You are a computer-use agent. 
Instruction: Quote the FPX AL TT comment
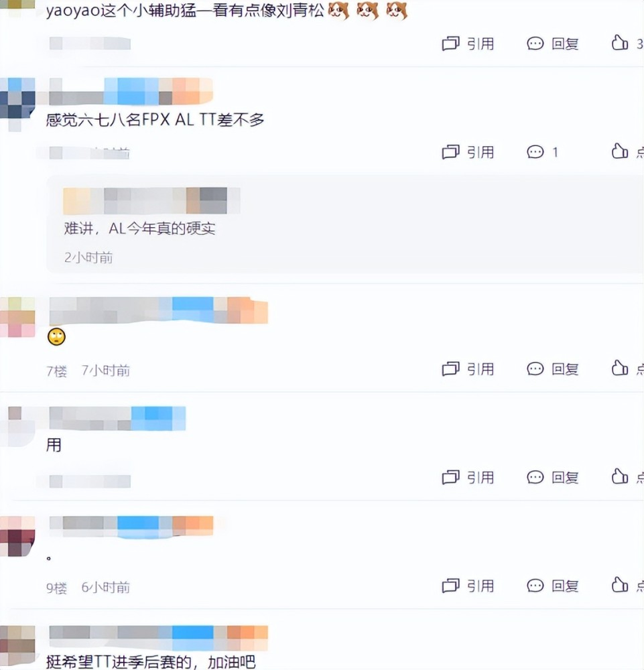(x=468, y=151)
